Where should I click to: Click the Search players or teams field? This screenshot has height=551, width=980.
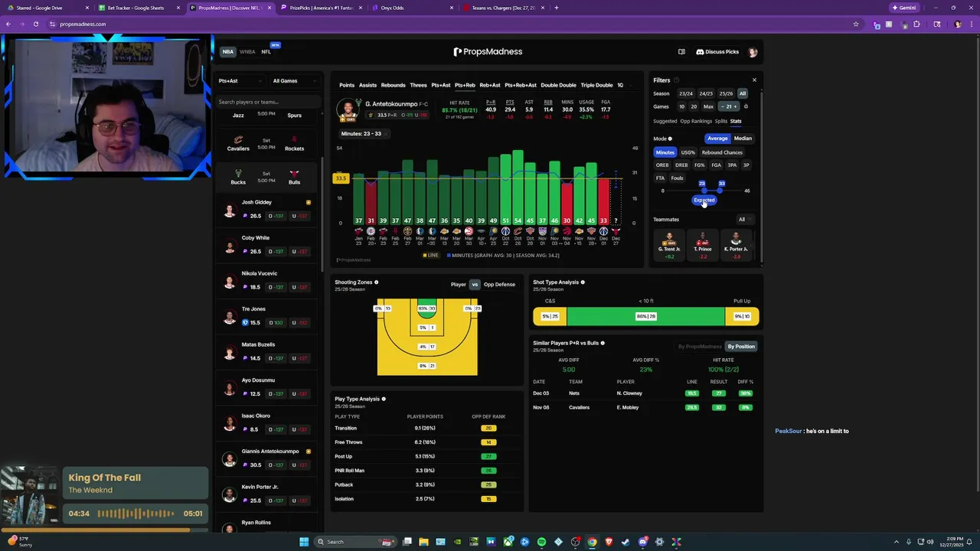pyautogui.click(x=268, y=102)
